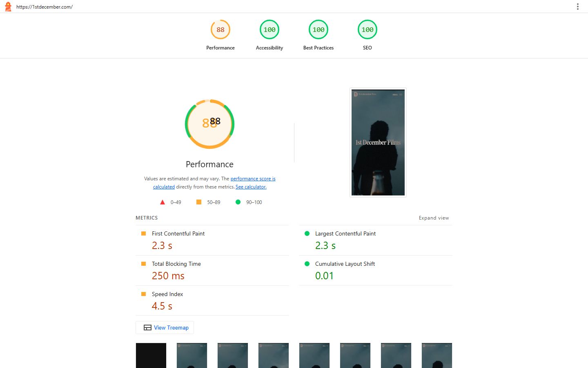Toggle Expand view for metrics

[x=434, y=218]
